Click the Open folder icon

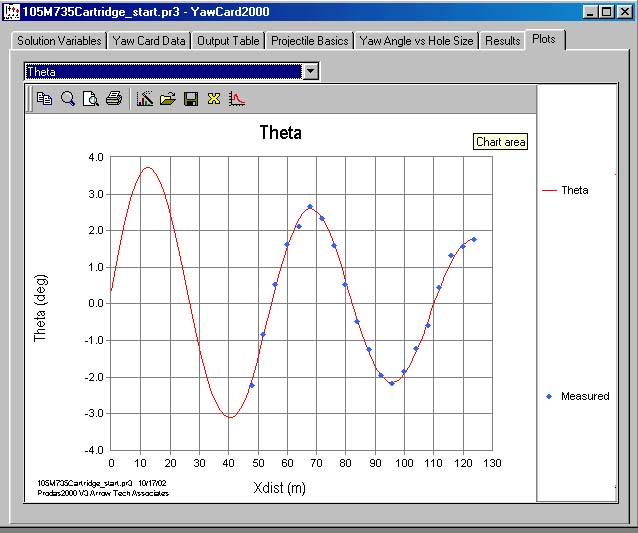[167, 98]
